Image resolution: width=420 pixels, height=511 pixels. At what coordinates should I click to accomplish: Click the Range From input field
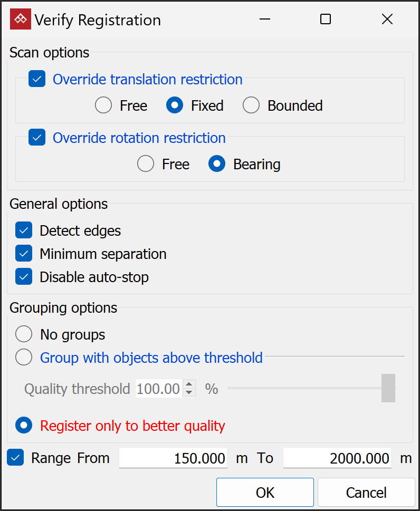173,458
